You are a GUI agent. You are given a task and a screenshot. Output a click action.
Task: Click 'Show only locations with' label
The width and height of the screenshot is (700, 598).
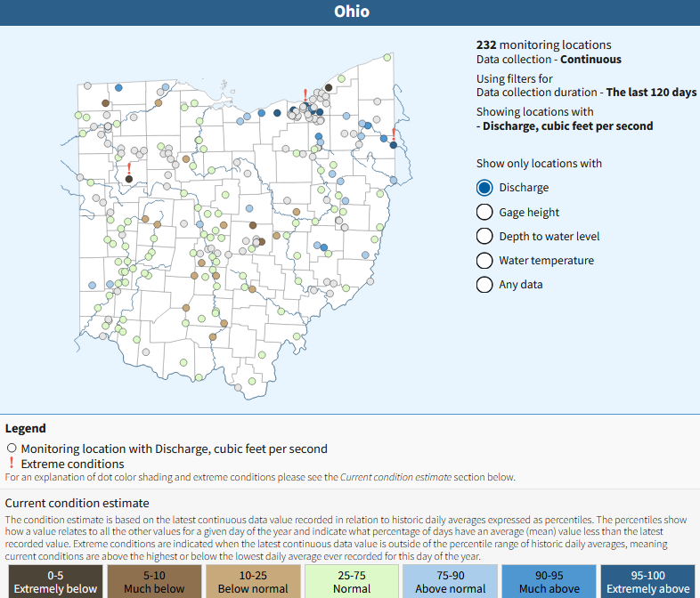click(x=539, y=164)
